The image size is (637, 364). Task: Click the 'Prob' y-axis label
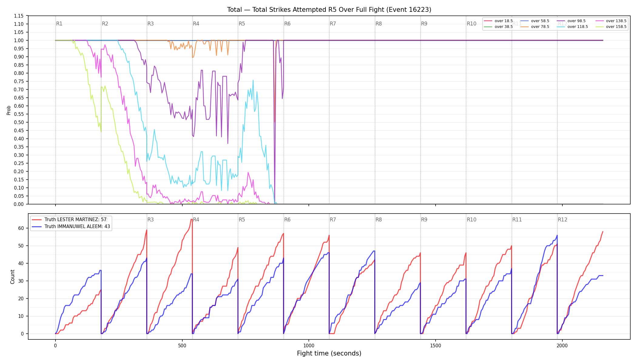(x=9, y=110)
